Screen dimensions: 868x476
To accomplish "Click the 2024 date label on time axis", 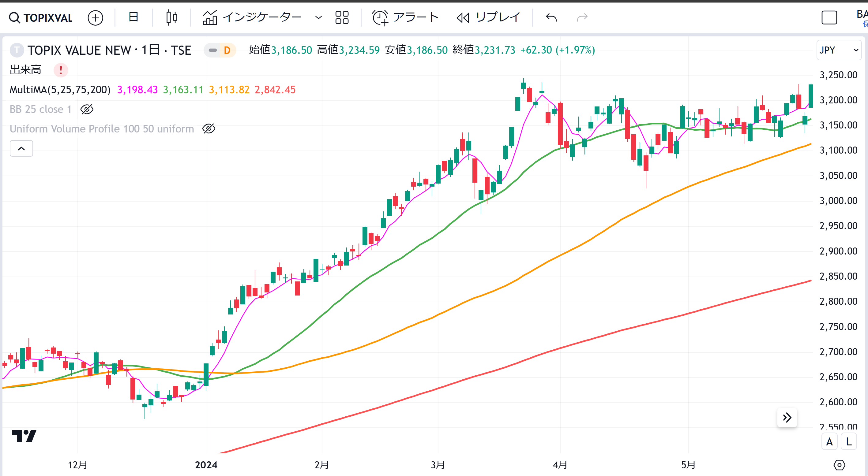I will pos(206,465).
